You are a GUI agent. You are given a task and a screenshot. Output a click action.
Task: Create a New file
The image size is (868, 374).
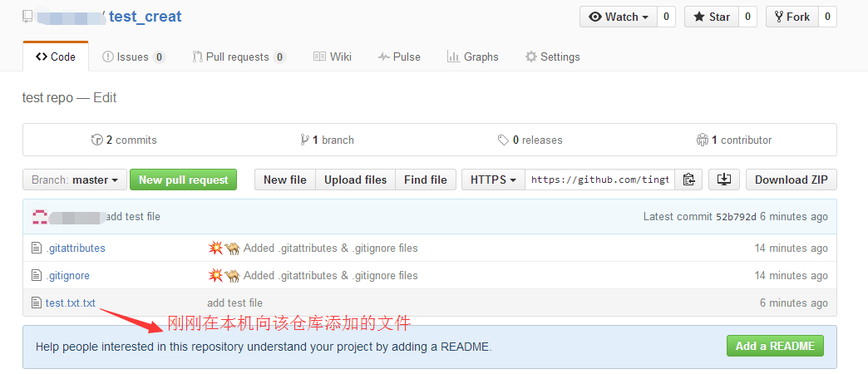tap(285, 180)
